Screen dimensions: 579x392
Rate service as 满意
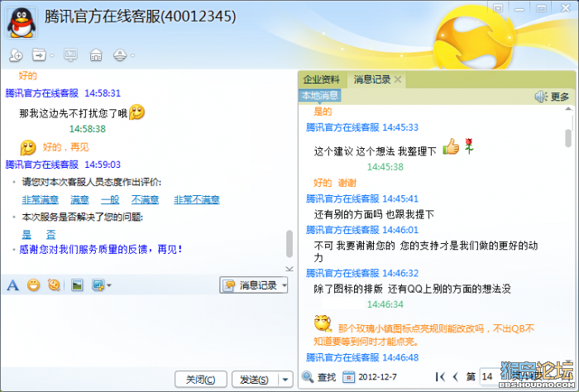[79, 199]
